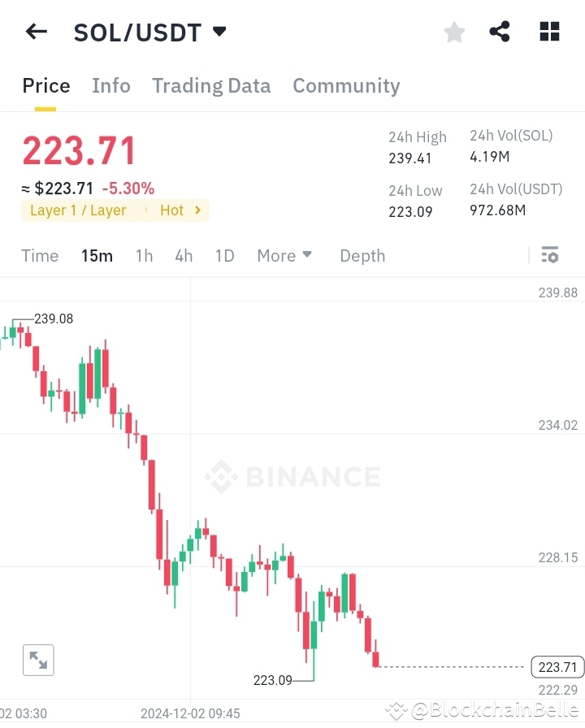The height and width of the screenshot is (728, 585).
Task: Open the More timeframe dropdown
Action: click(x=284, y=255)
